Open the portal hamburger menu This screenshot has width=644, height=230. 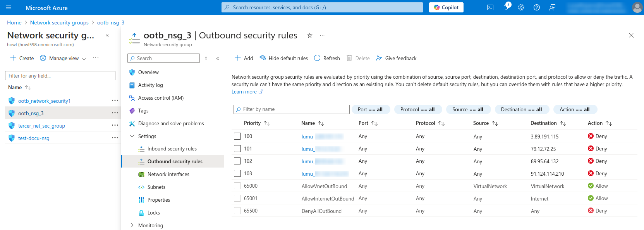click(x=9, y=7)
